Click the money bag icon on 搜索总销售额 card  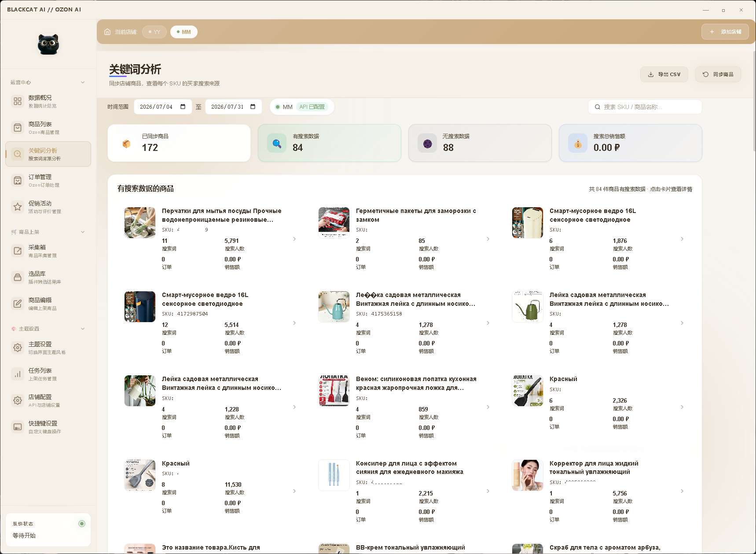point(578,143)
